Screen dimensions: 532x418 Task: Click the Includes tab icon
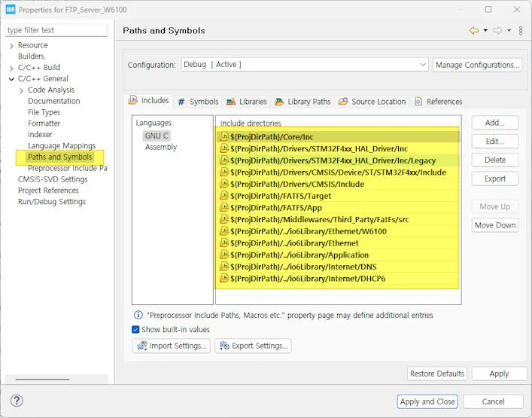pos(133,100)
